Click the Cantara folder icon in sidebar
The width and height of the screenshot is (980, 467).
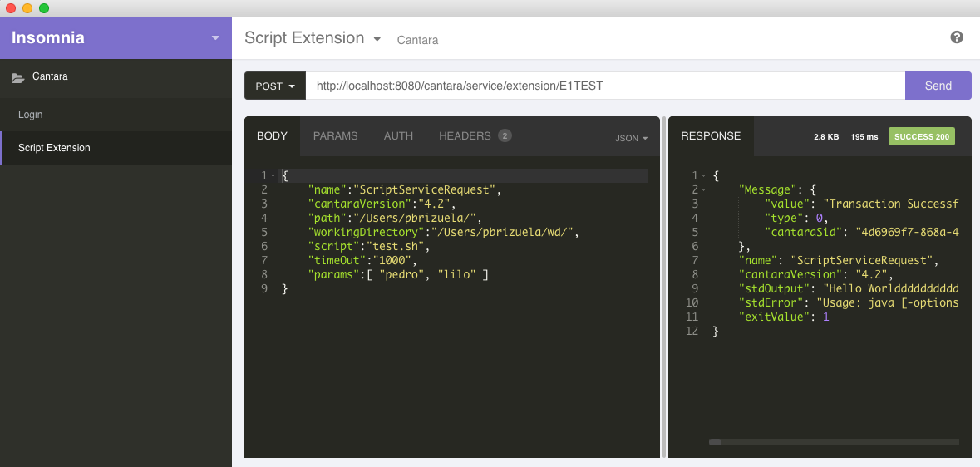pos(17,77)
